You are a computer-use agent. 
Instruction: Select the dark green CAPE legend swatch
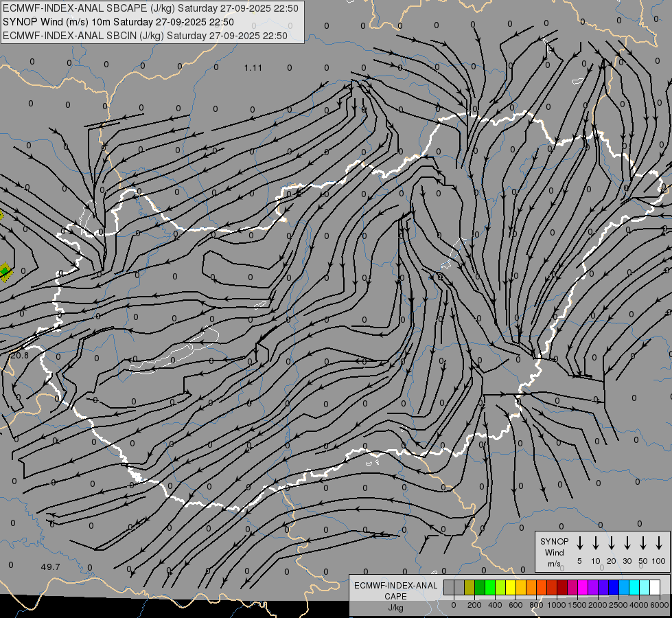(x=480, y=587)
